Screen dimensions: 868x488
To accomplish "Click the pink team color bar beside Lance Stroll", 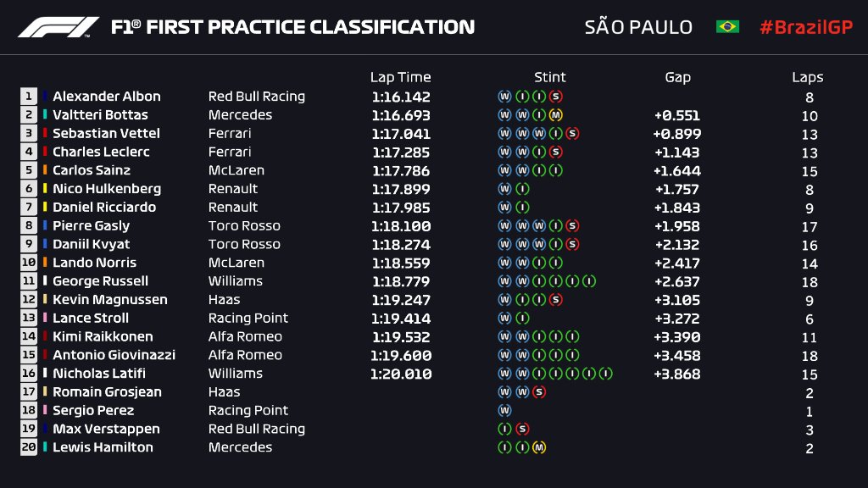I will click(46, 319).
